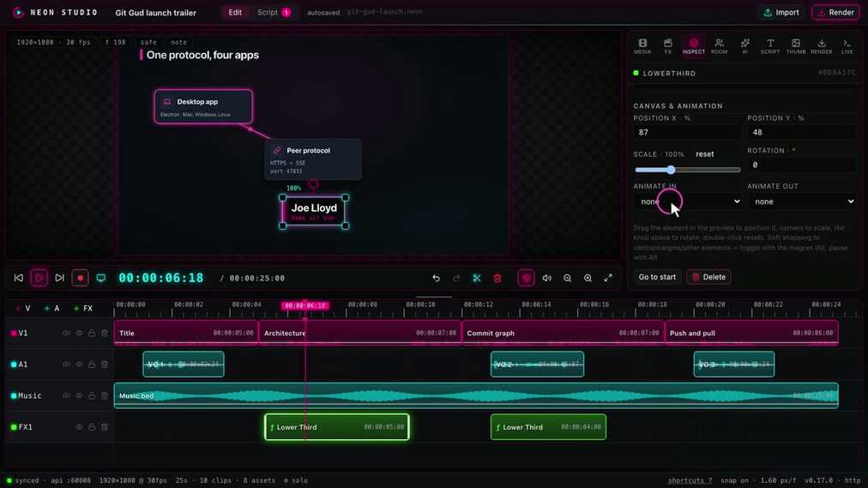Toggle Music track visibility eye
The width and height of the screenshot is (868, 488).
(x=79, y=395)
